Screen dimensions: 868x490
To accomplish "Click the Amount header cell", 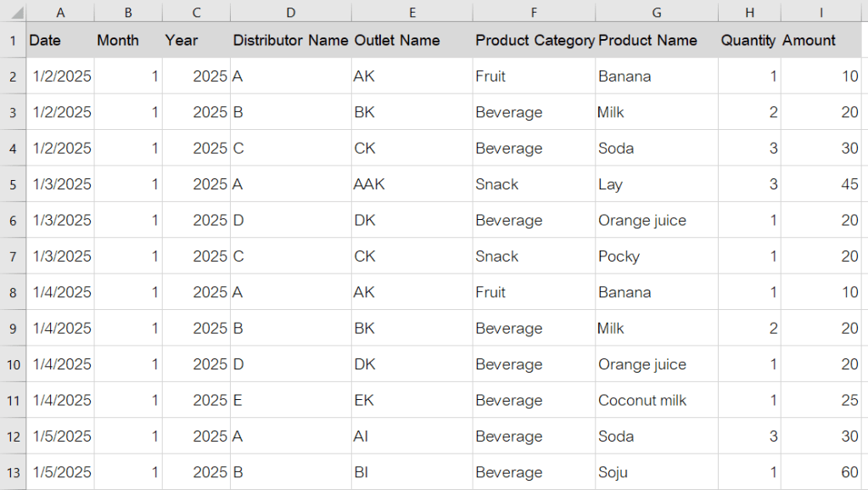I will (x=821, y=40).
